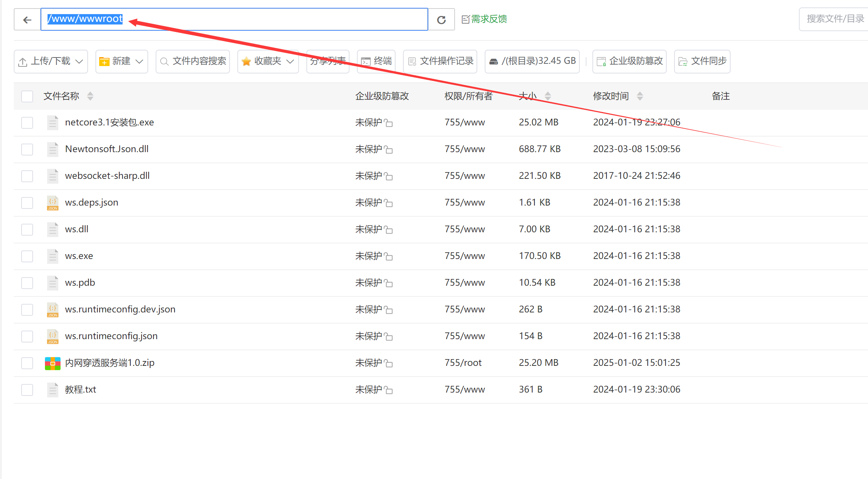
Task: Click the lock icon for netcore3.1安装包.exe
Action: pyautogui.click(x=388, y=123)
